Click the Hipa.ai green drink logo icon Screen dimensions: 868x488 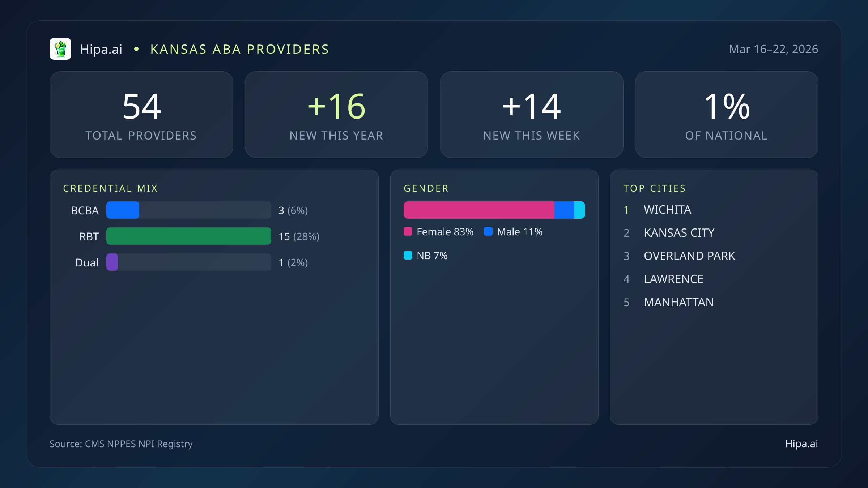(61, 48)
